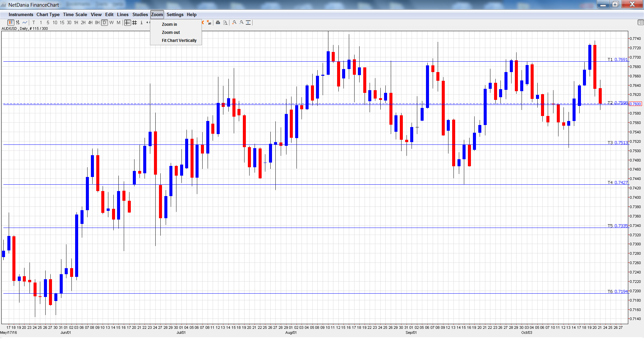This screenshot has width=644, height=362.
Task: Open the Studies menu
Action: (x=140, y=15)
